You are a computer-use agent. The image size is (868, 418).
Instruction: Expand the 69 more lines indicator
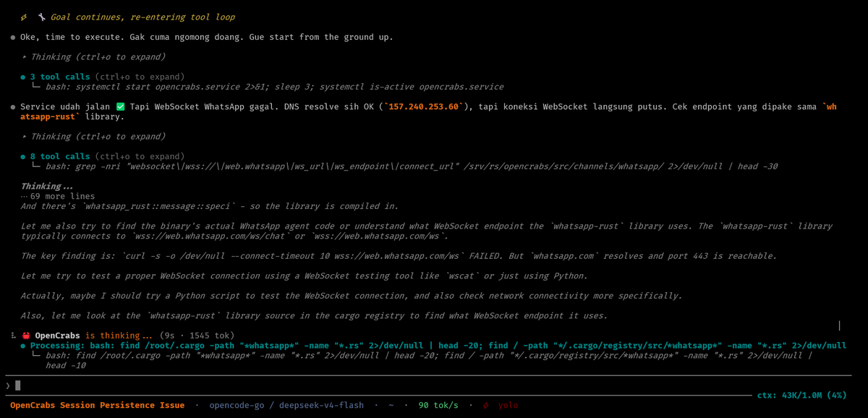coord(58,196)
